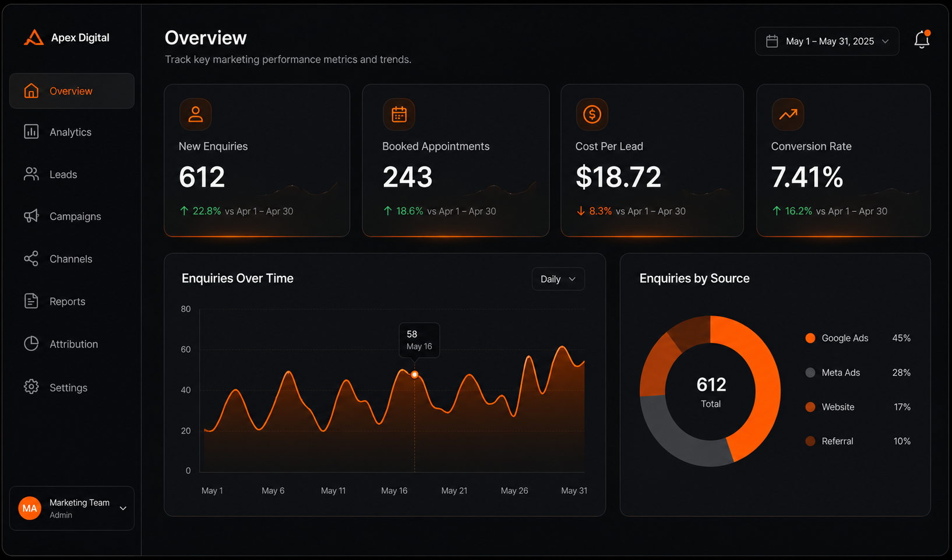Click the Attribution pie icon in sidebar

tap(31, 343)
